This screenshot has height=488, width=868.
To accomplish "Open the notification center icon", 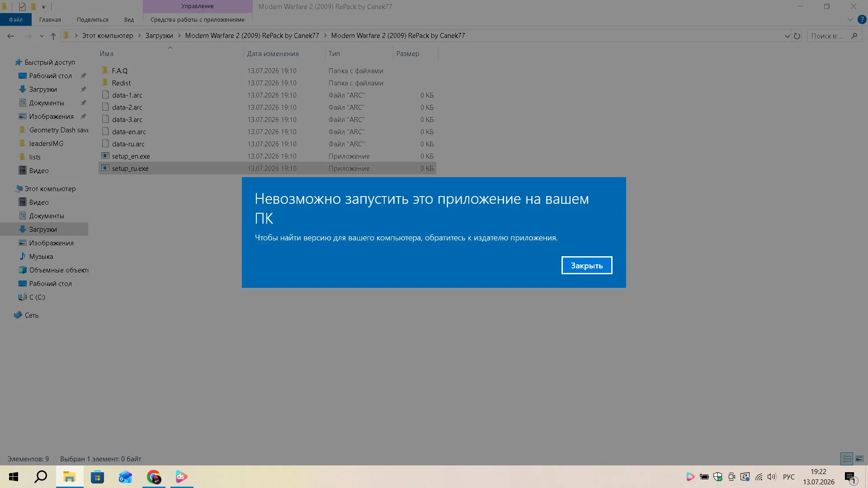I will pyautogui.click(x=850, y=477).
